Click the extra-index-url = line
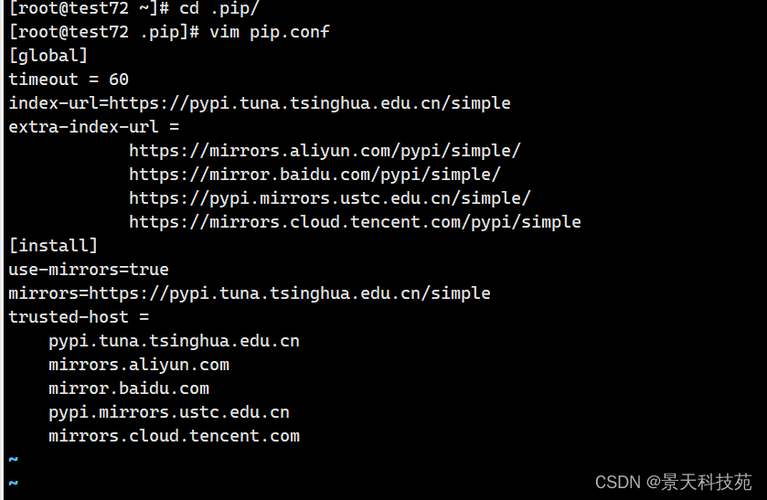Screen dimensions: 767x500 click(x=94, y=127)
